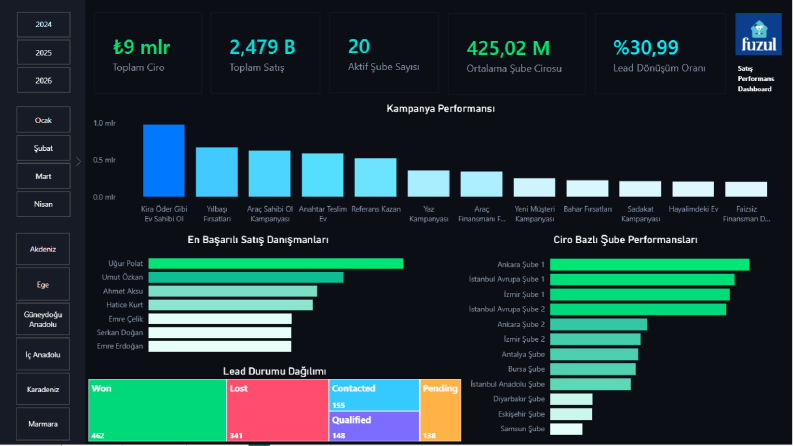This screenshot has width=793, height=446.
Task: Click the Ankara Şube 1 revenue bar
Action: pyautogui.click(x=650, y=264)
